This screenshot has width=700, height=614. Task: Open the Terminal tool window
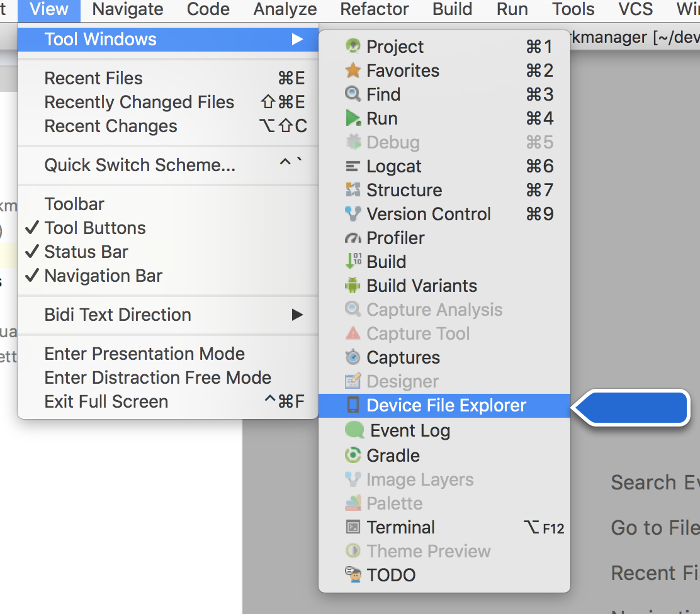(x=400, y=527)
